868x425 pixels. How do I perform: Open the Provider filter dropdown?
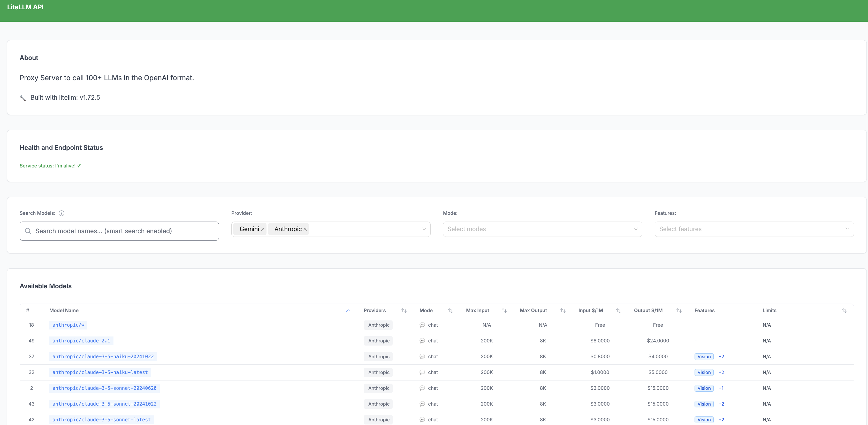tap(424, 229)
